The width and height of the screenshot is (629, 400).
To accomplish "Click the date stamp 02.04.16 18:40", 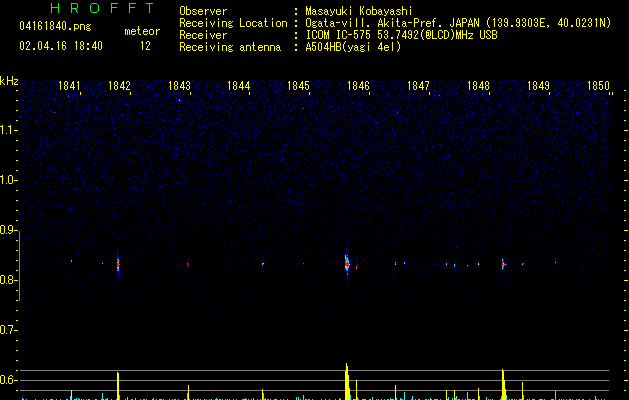I will tap(61, 46).
